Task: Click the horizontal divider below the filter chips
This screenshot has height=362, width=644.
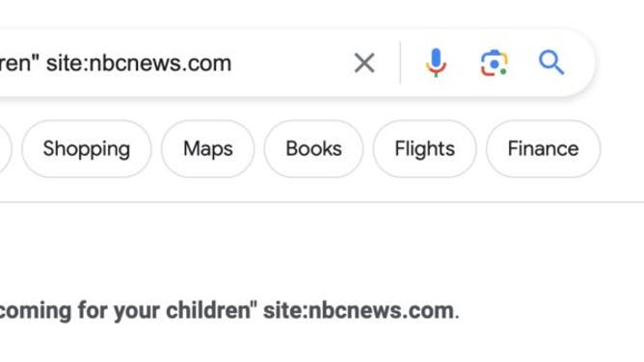Action: (322, 202)
